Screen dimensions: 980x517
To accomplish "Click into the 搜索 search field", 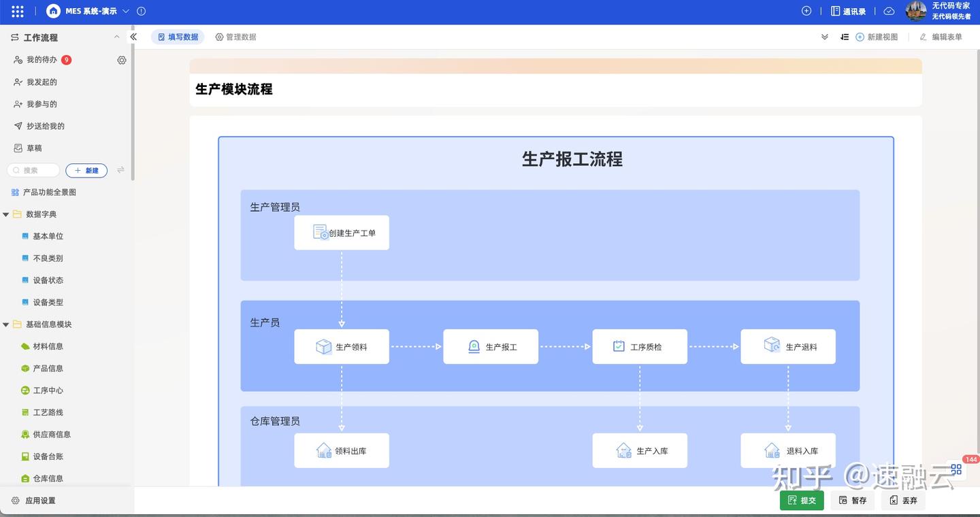I will (33, 169).
